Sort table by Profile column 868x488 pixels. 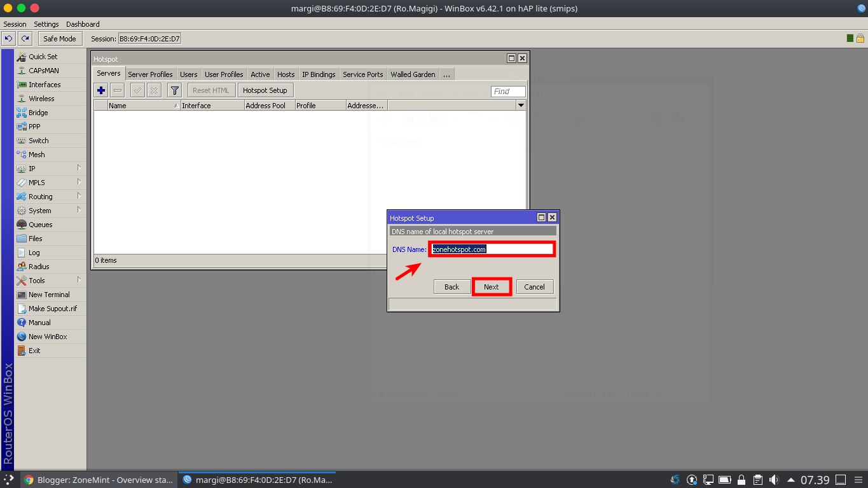click(320, 106)
